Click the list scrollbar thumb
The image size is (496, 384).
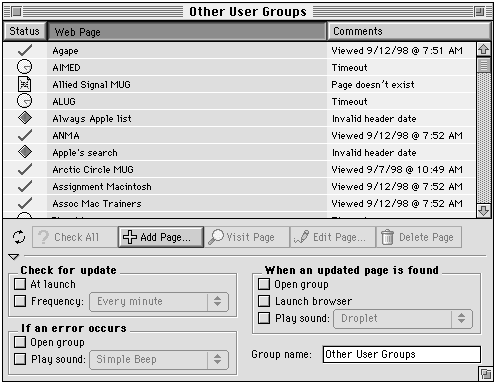click(x=484, y=65)
